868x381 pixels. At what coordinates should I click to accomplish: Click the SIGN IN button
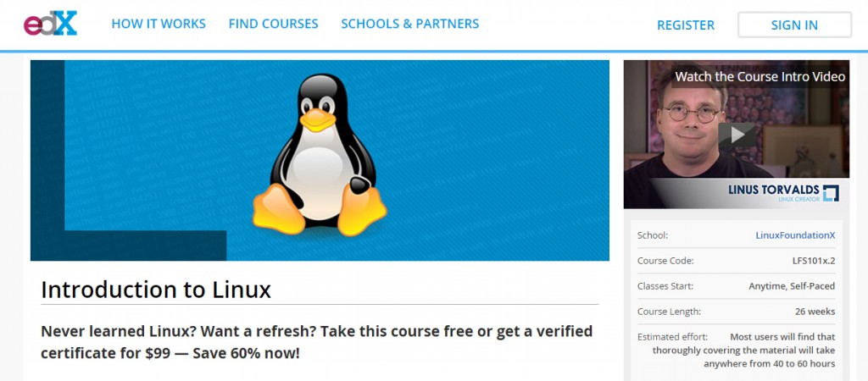pos(794,25)
